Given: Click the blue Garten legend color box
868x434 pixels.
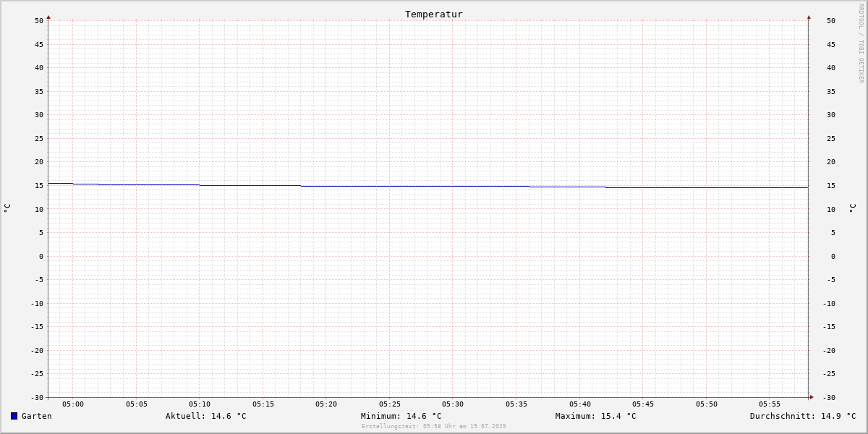Looking at the screenshot, I should click(14, 416).
